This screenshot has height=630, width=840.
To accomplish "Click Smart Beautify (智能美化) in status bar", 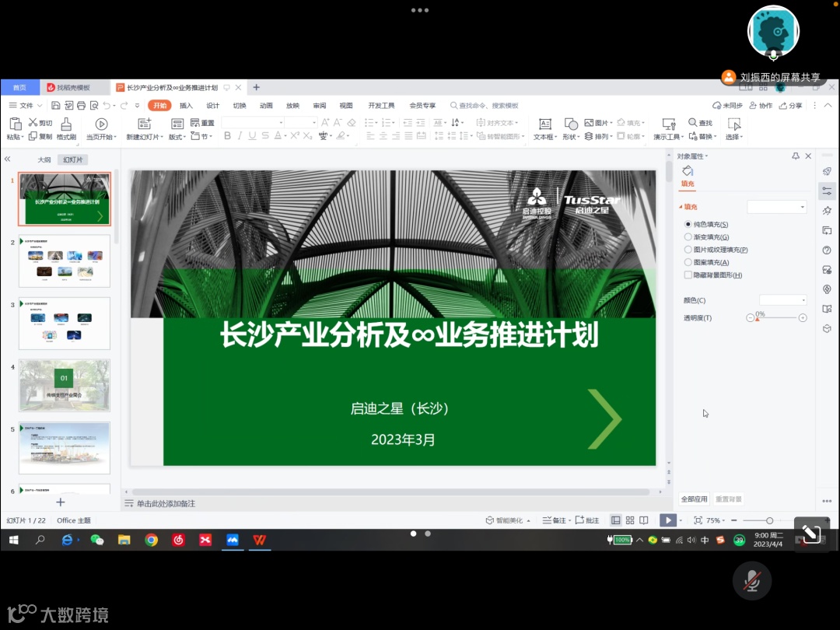I will [x=508, y=520].
